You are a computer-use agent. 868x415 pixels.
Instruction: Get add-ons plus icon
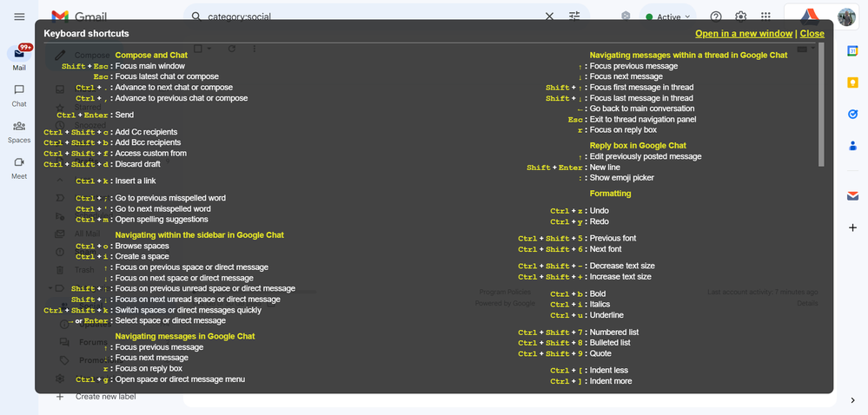point(852,227)
